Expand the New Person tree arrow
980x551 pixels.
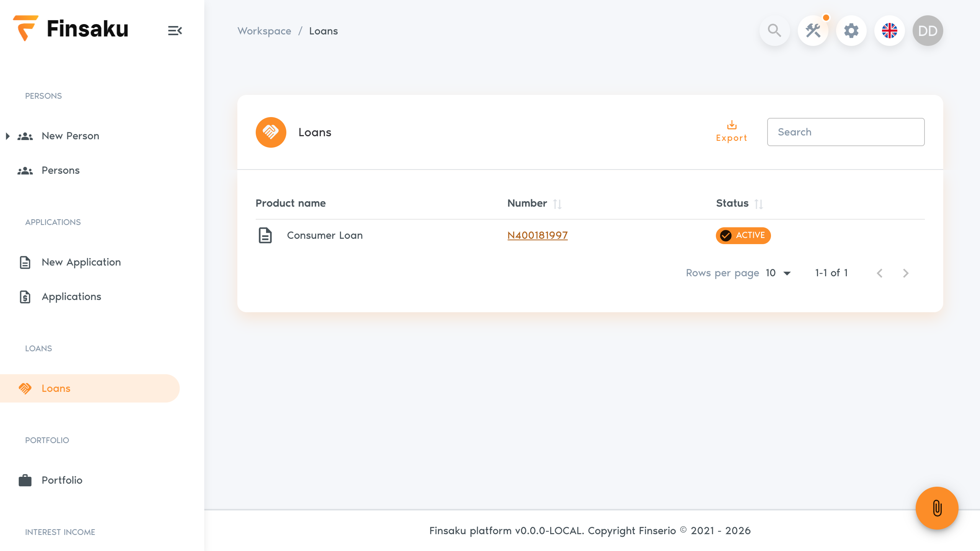pos(8,136)
